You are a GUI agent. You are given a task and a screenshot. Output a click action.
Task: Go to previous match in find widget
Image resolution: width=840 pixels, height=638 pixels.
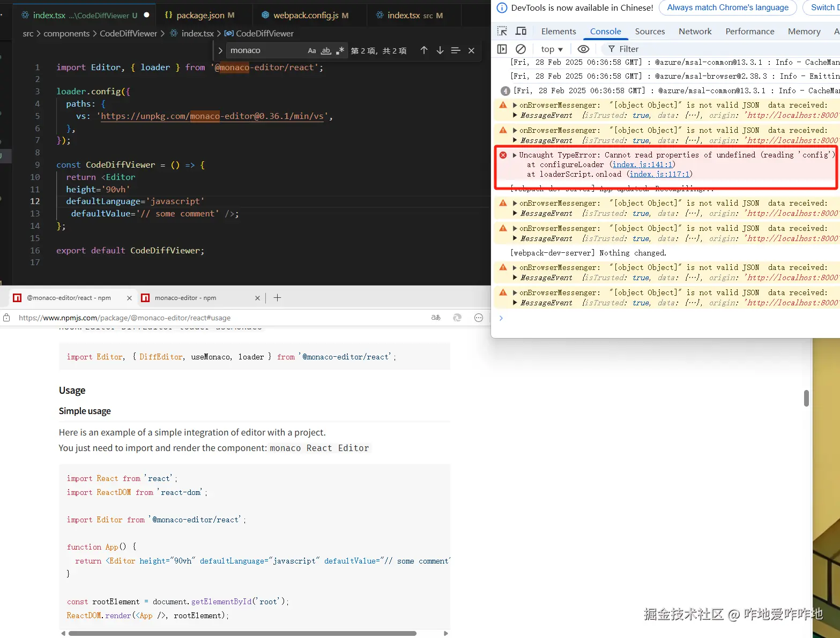click(x=423, y=50)
